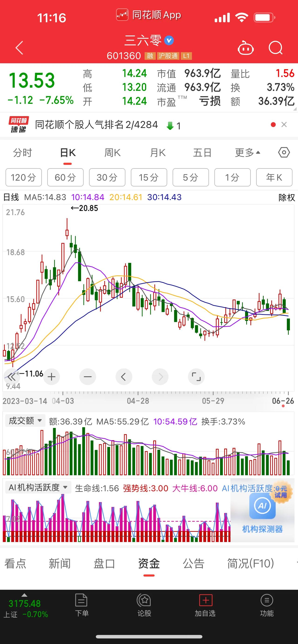Select 5分 period button
Image resolution: width=298 pixels, height=644 pixels.
click(x=191, y=177)
